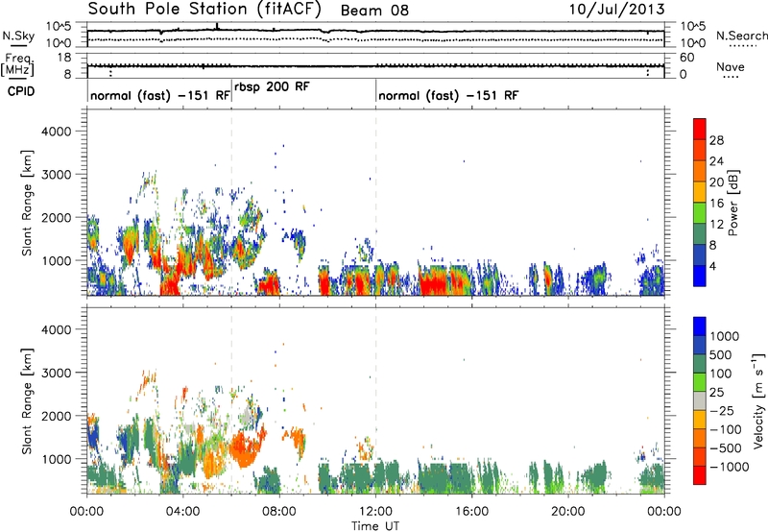This screenshot has height=532, width=768.
Task: Click the '4' power colorbar value
Action: [713, 266]
